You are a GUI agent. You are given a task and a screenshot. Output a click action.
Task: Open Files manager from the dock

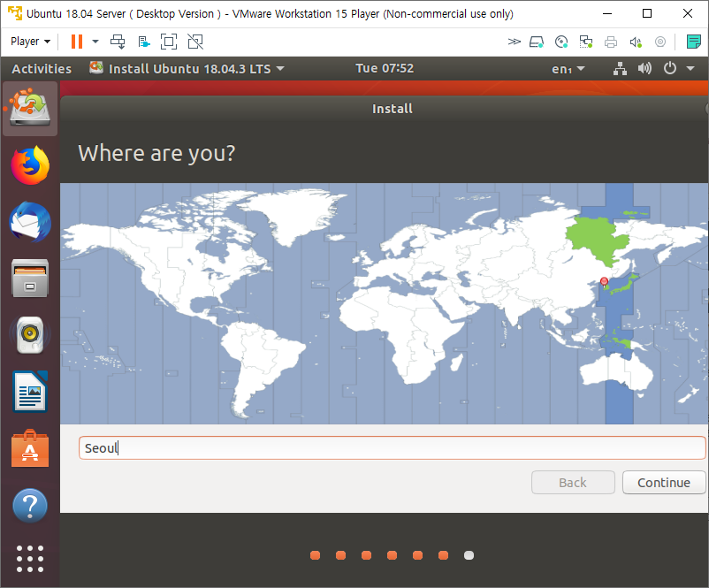30,279
